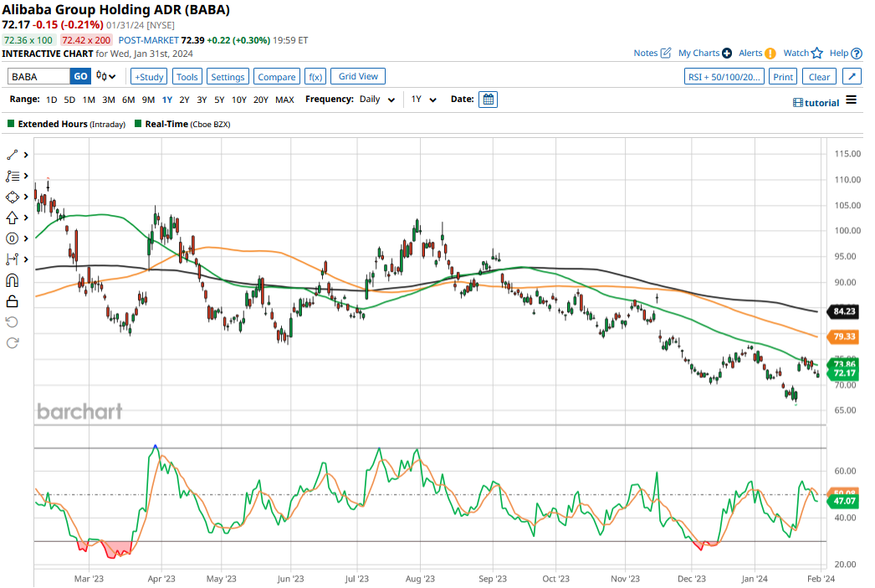Select the up-arrow shape annotation tool

tap(13, 217)
